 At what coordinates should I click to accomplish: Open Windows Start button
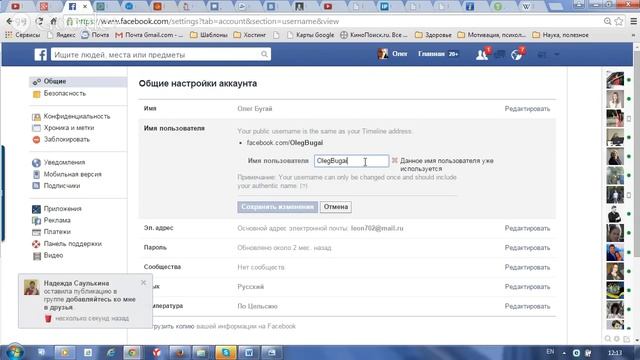pyautogui.click(x=14, y=352)
